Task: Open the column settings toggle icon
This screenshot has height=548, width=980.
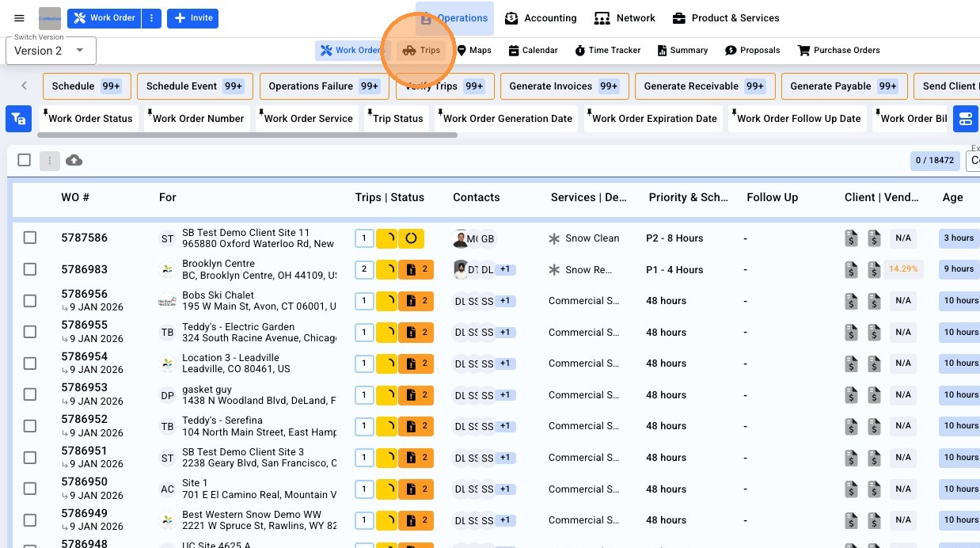Action: pyautogui.click(x=965, y=119)
